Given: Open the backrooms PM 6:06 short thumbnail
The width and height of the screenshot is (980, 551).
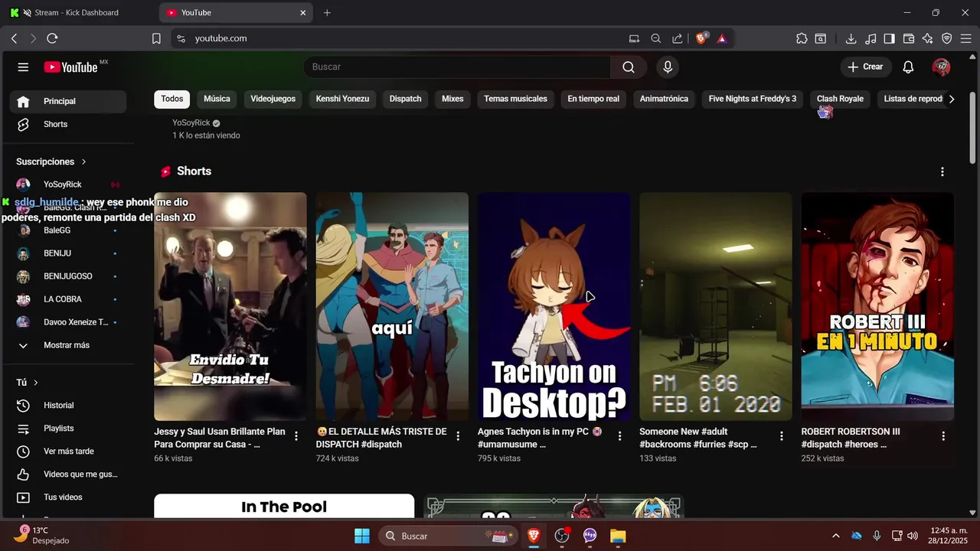Looking at the screenshot, I should coord(716,306).
